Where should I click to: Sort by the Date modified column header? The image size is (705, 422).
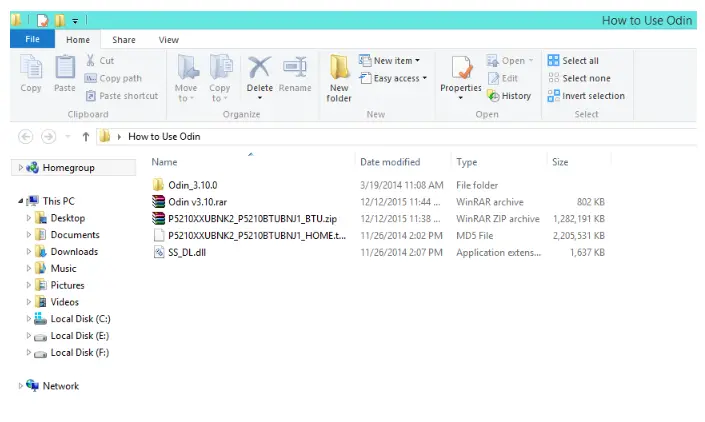tap(390, 162)
